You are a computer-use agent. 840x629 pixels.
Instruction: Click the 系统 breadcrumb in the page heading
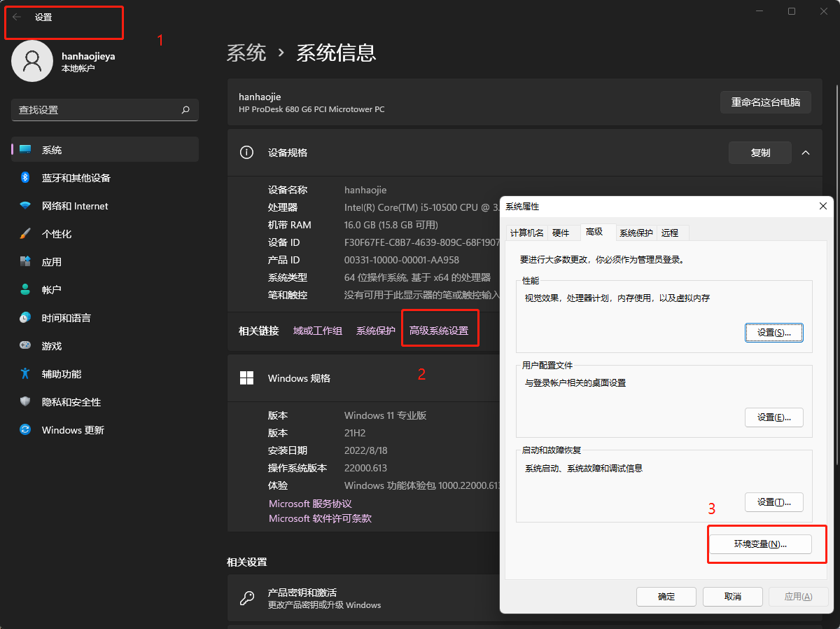[246, 53]
